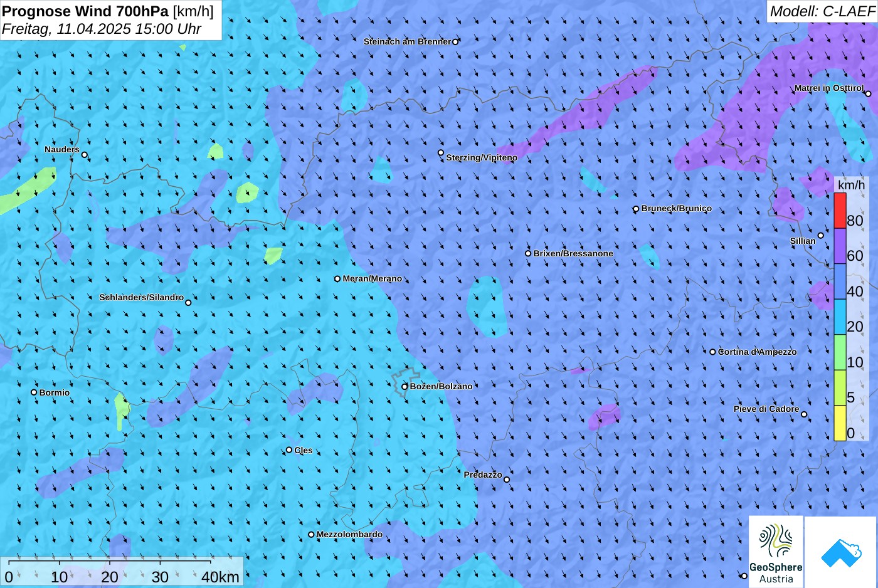
Task: Click the Meran/Merano location marker
Action: [x=337, y=279]
